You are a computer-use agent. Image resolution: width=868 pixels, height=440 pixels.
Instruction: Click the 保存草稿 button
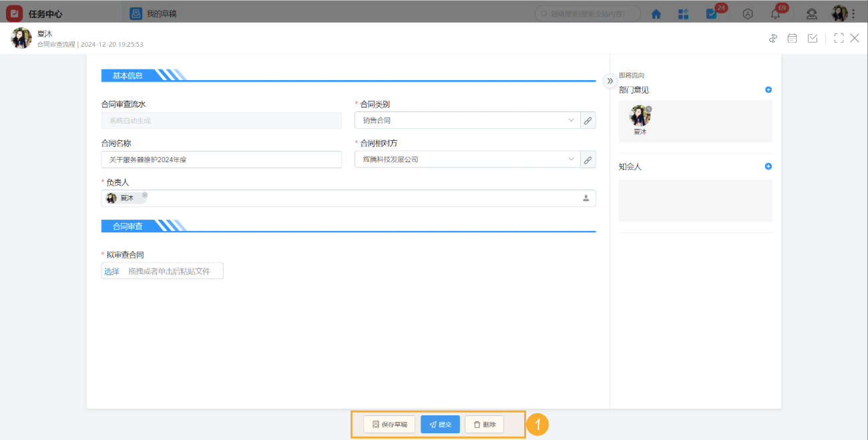[389, 425]
